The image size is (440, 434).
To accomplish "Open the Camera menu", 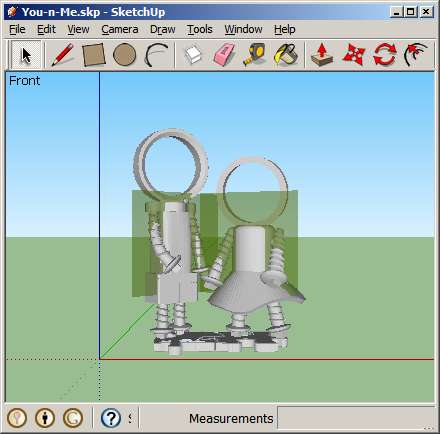I will click(x=120, y=29).
